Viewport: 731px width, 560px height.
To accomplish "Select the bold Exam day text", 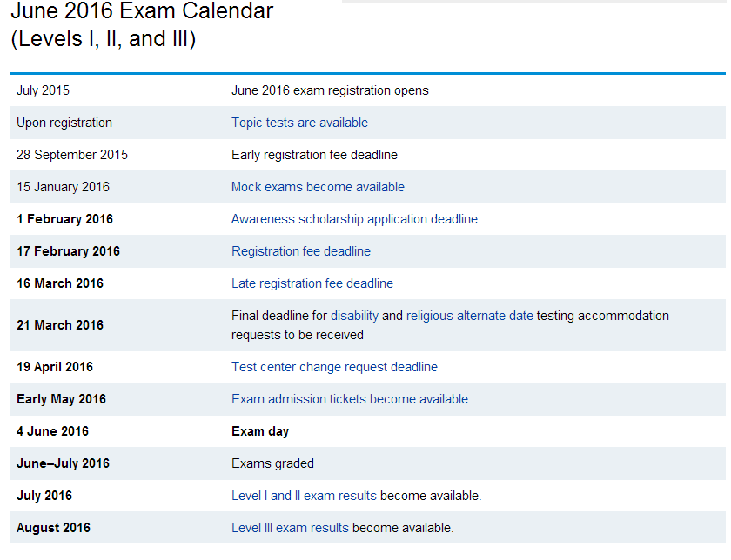I will point(260,431).
